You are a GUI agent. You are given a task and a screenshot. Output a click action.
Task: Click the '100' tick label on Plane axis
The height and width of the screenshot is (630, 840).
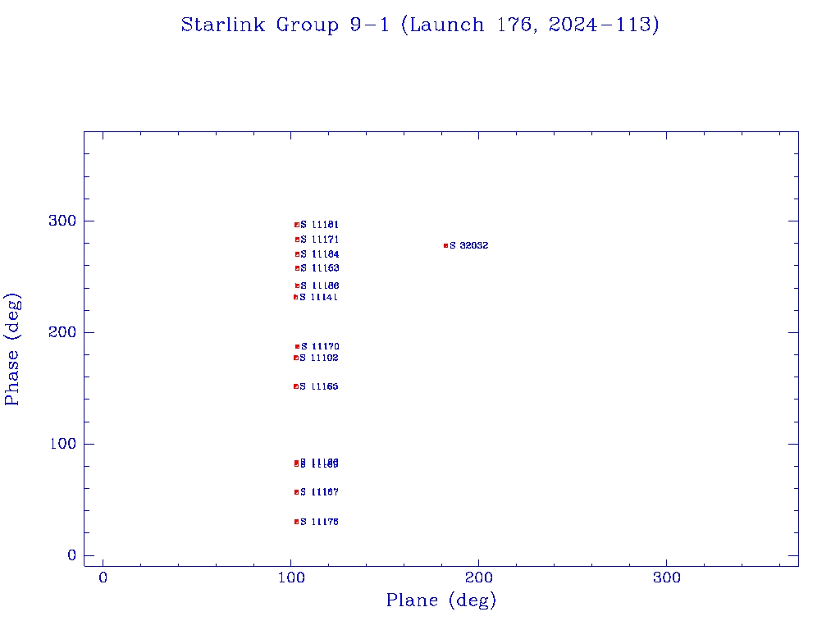pos(291,578)
